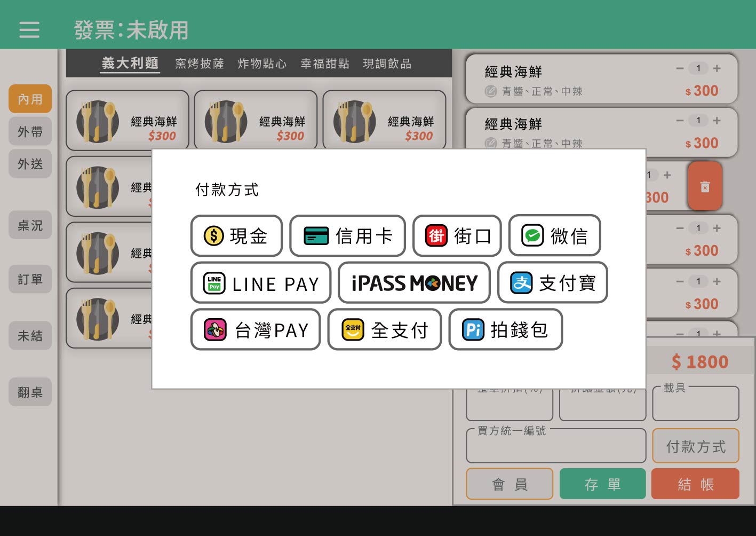Switch to the 義大利麵 category tab
The image size is (756, 536).
click(130, 64)
